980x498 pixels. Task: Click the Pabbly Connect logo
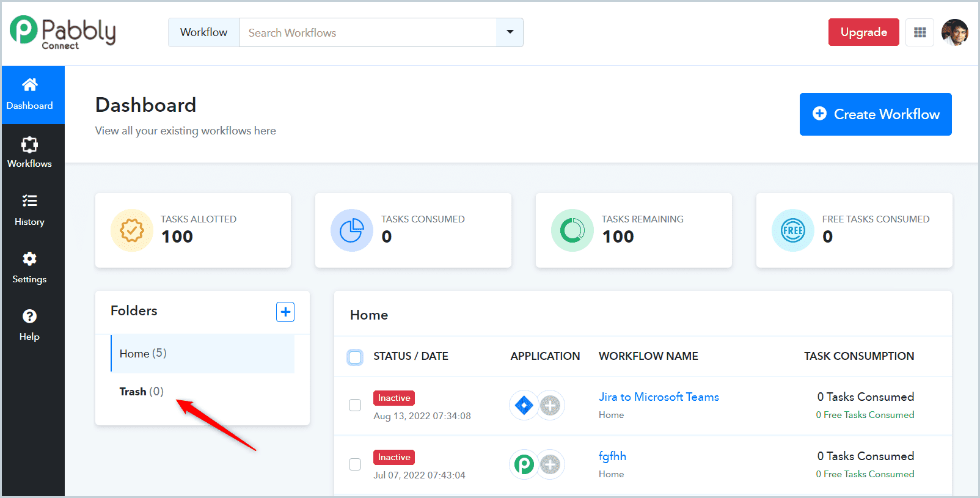tap(63, 32)
